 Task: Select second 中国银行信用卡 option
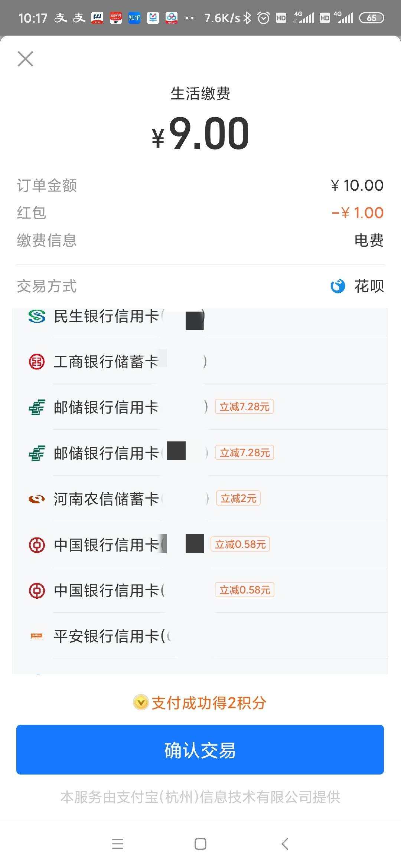200,590
